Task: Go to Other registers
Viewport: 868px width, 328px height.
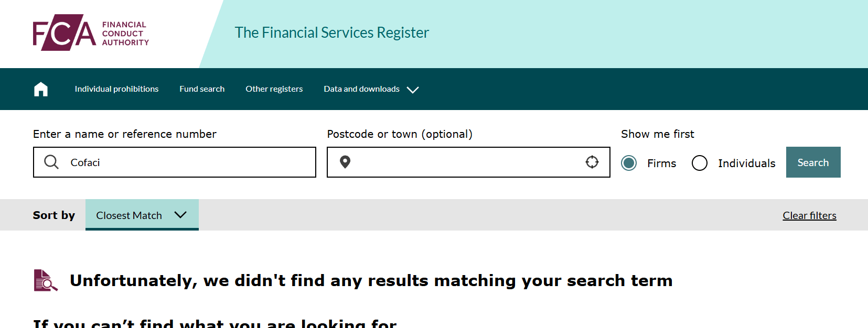Action: 274,89
